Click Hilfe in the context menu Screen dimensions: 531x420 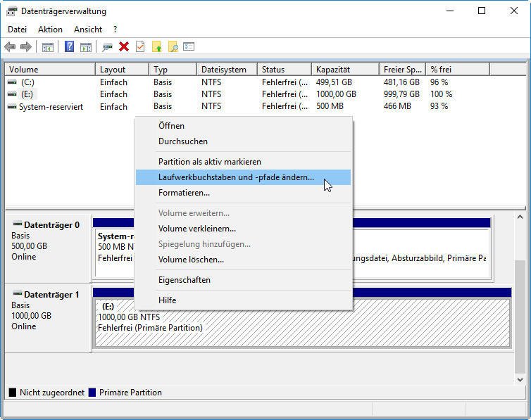pyautogui.click(x=243, y=300)
